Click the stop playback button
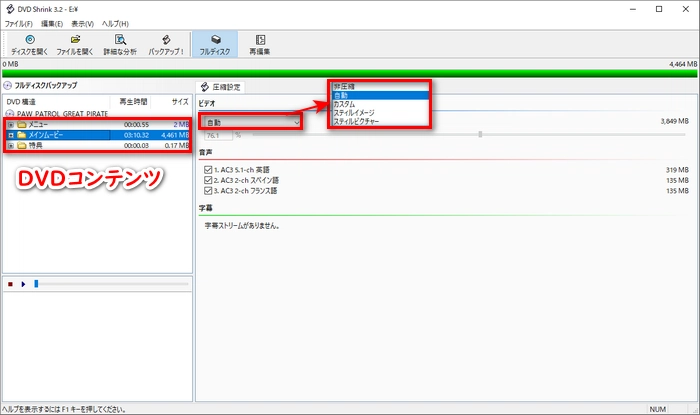The height and width of the screenshot is (415, 700). [10, 284]
